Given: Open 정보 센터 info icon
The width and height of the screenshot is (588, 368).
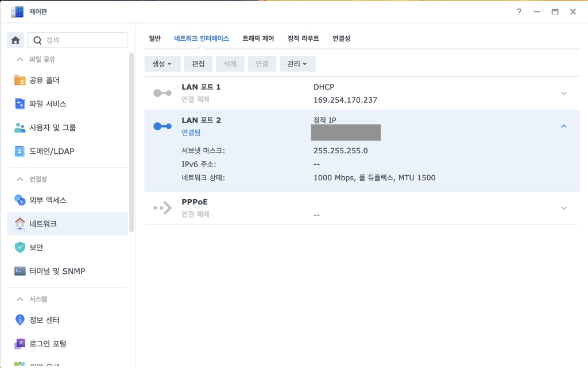Looking at the screenshot, I should [20, 320].
